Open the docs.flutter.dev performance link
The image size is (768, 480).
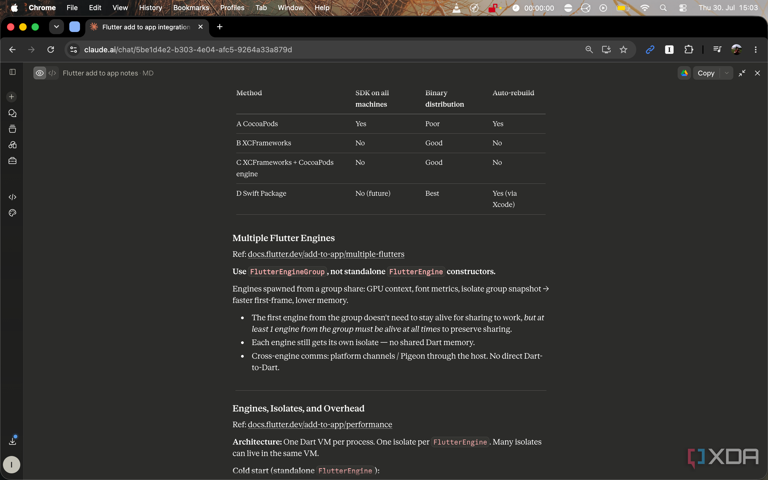click(320, 425)
